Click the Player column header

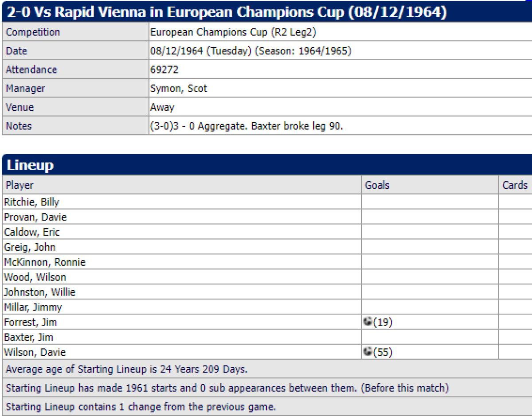[20, 185]
